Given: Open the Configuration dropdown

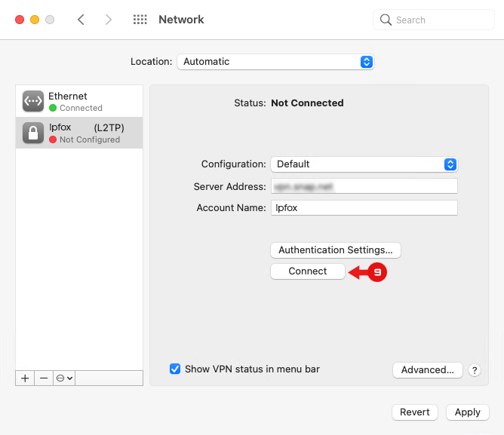Looking at the screenshot, I should point(364,164).
